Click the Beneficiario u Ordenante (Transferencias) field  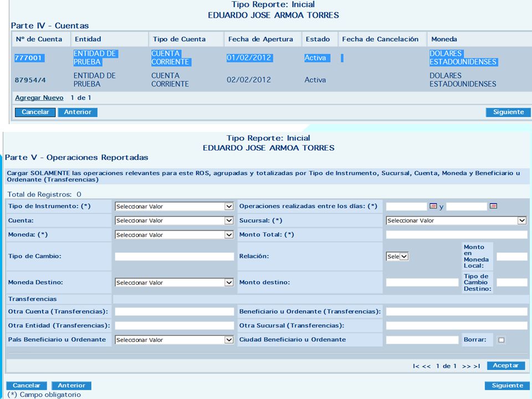[457, 312]
